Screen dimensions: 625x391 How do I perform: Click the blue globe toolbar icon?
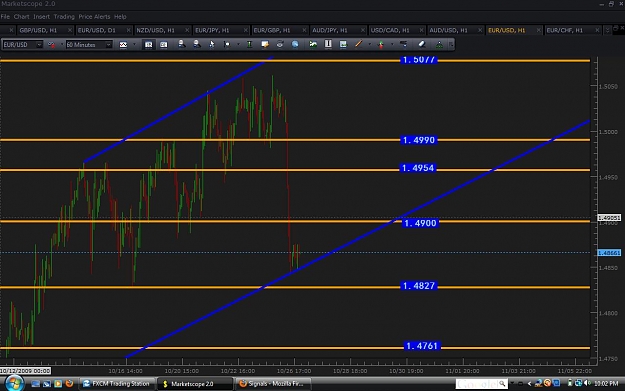pyautogui.click(x=295, y=45)
